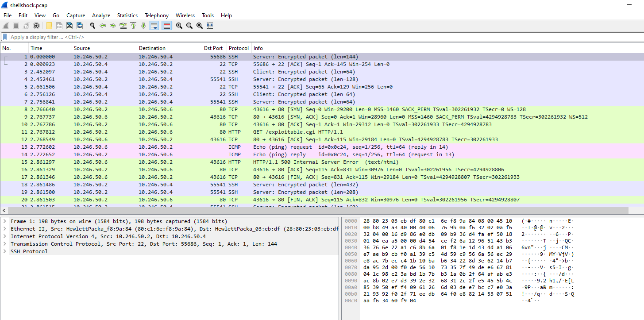Sort by the Protocol column header
Screen dimensions: 644x320
[239, 48]
